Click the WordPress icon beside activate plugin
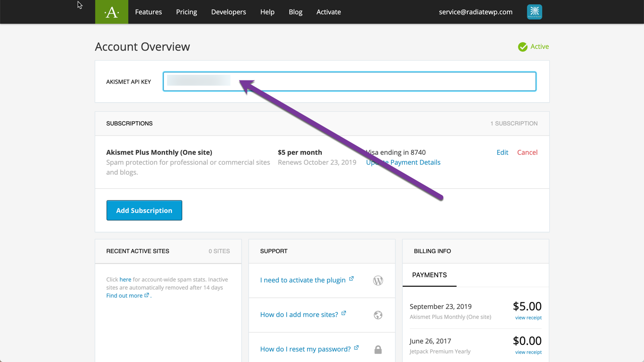The width and height of the screenshot is (644, 362). click(x=378, y=281)
